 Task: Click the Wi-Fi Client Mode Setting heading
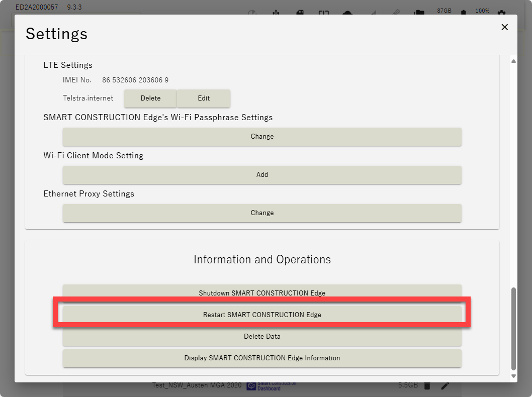pos(94,156)
